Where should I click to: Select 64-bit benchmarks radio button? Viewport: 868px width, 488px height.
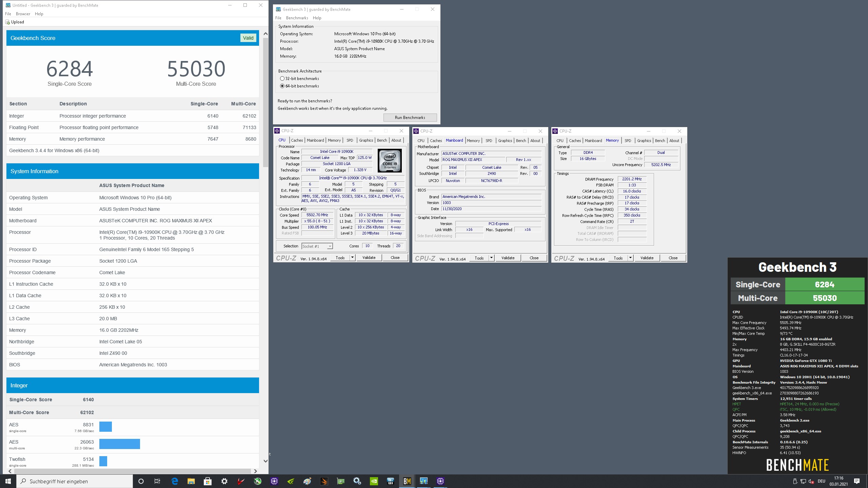click(x=282, y=86)
